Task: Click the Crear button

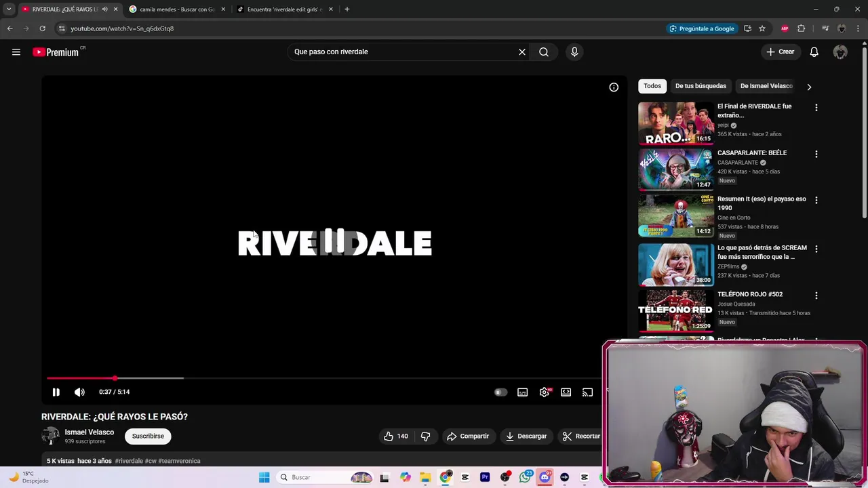Action: click(x=781, y=52)
